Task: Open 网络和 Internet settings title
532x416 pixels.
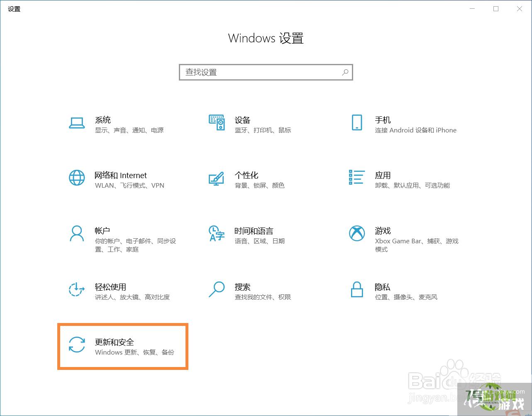Action: (x=121, y=175)
